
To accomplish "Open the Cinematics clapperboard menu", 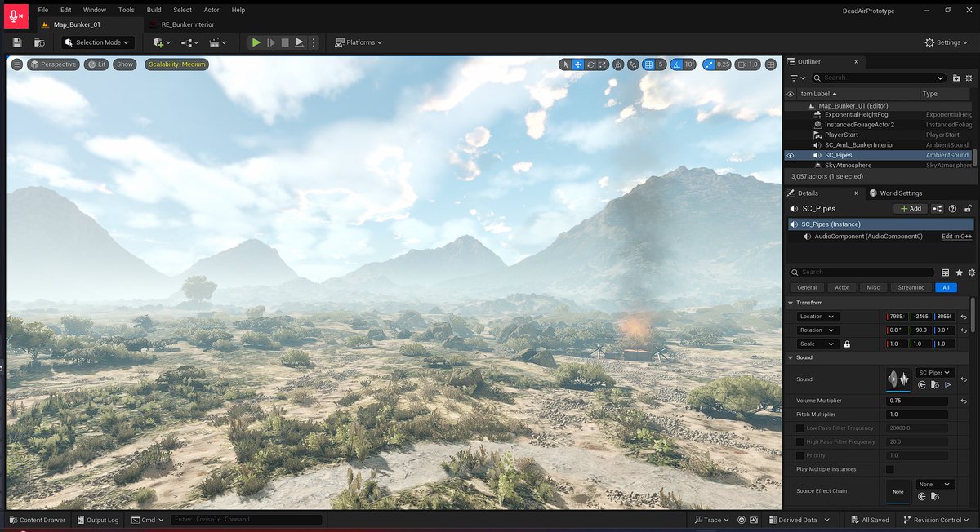I will (x=218, y=42).
